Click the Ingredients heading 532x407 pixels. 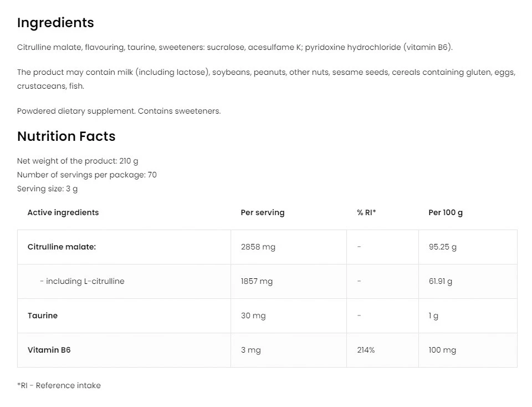click(55, 23)
